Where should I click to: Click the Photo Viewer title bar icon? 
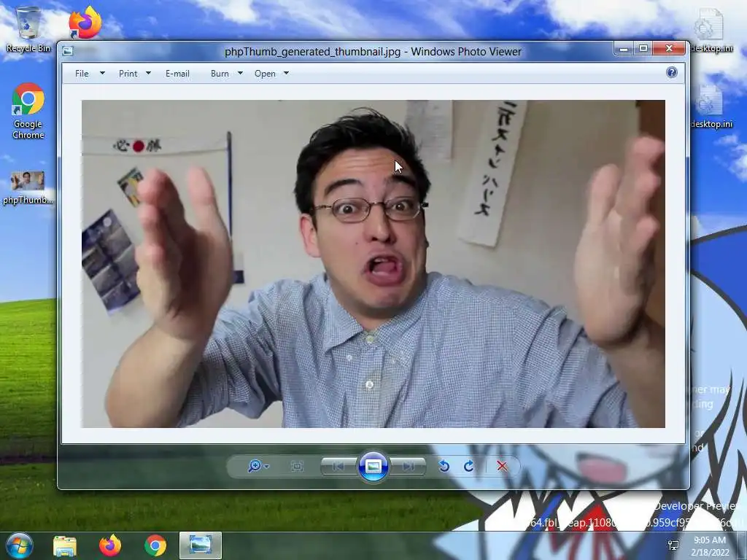click(x=68, y=51)
